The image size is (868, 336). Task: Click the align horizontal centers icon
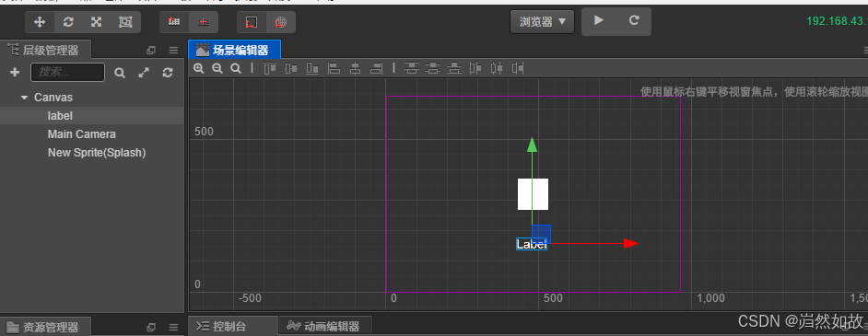tap(356, 68)
